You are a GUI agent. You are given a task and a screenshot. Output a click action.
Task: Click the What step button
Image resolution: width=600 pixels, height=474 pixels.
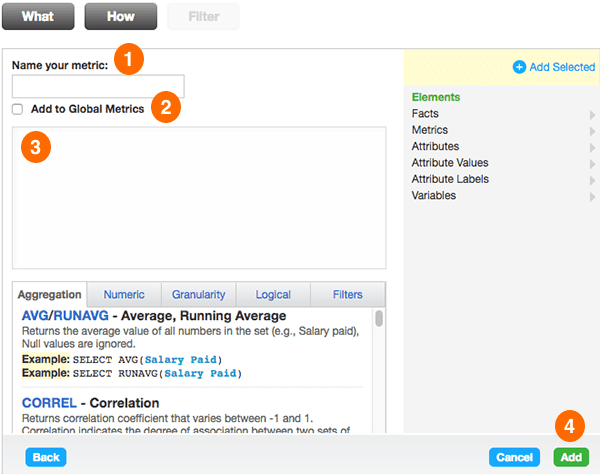[38, 17]
